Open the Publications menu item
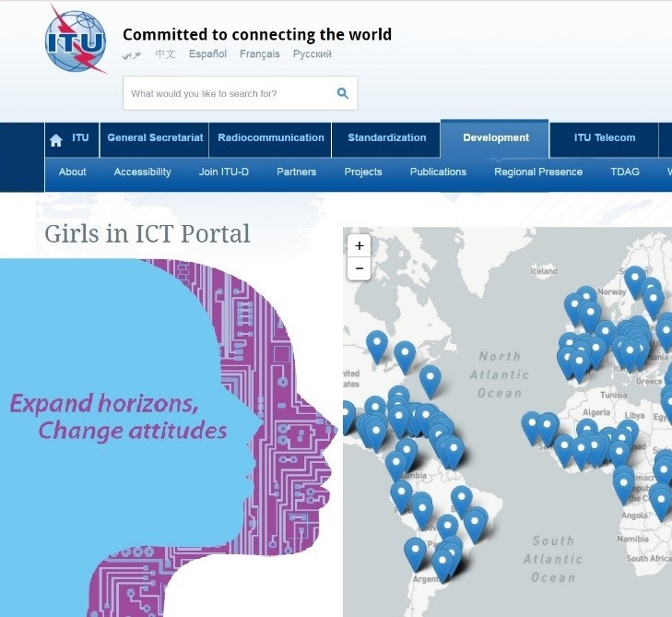 click(x=438, y=172)
